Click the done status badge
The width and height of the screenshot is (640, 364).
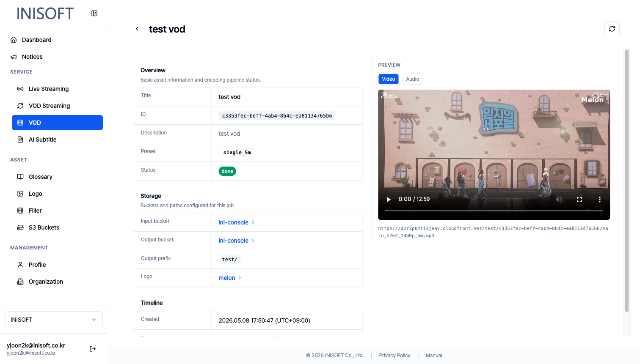pyautogui.click(x=227, y=171)
